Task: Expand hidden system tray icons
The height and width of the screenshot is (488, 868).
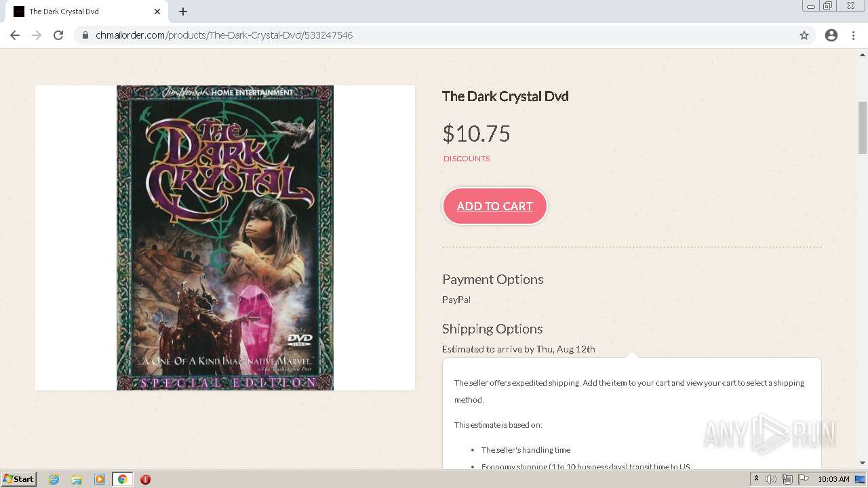Action: coord(757,479)
